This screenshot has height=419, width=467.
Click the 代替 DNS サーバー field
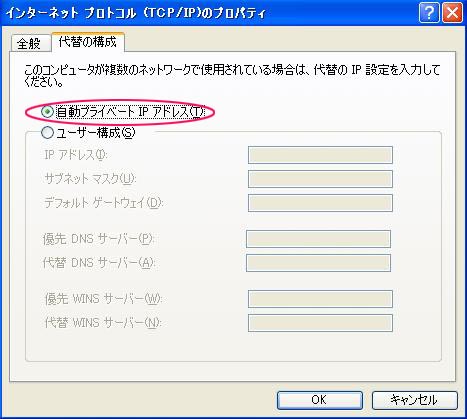(318, 263)
